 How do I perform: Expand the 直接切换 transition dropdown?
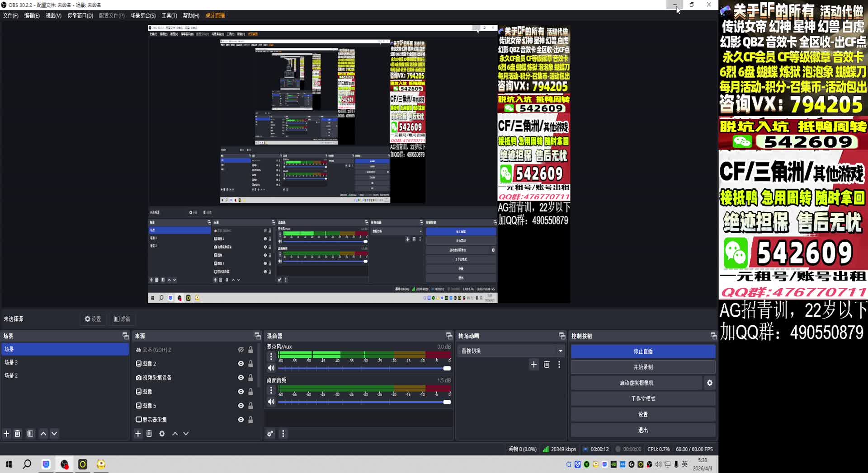pos(560,351)
